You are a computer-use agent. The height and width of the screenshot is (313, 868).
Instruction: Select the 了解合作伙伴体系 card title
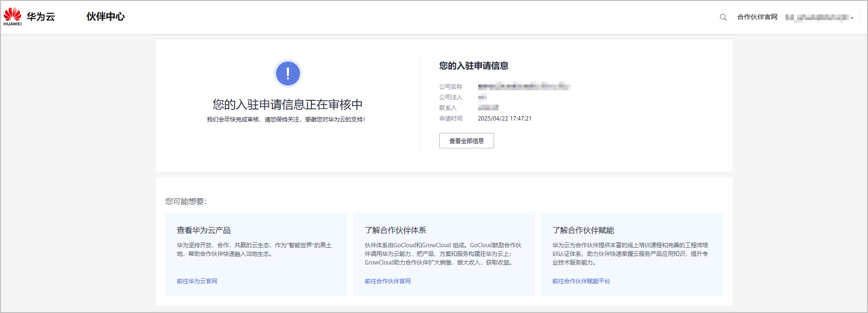[x=395, y=230]
